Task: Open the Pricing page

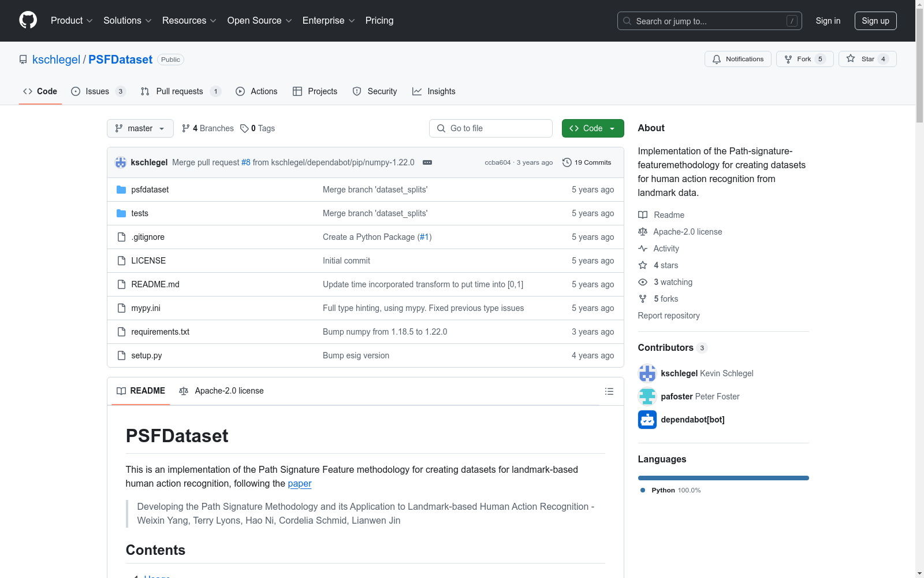Action: tap(379, 21)
